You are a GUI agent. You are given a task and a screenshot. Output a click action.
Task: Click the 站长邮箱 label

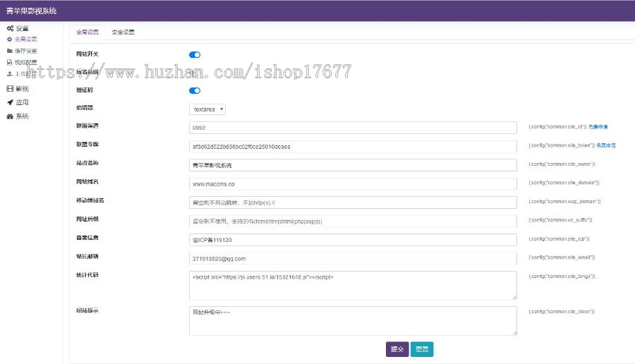point(87,256)
